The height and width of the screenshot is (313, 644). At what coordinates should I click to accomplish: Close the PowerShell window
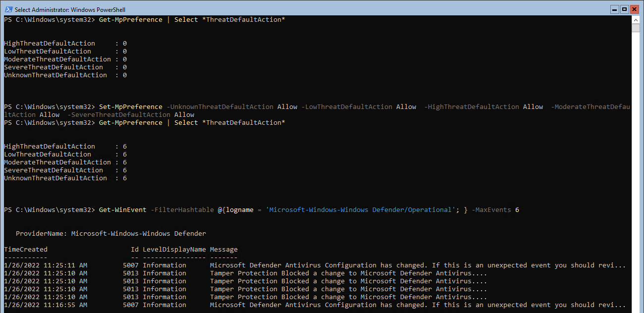(634, 9)
